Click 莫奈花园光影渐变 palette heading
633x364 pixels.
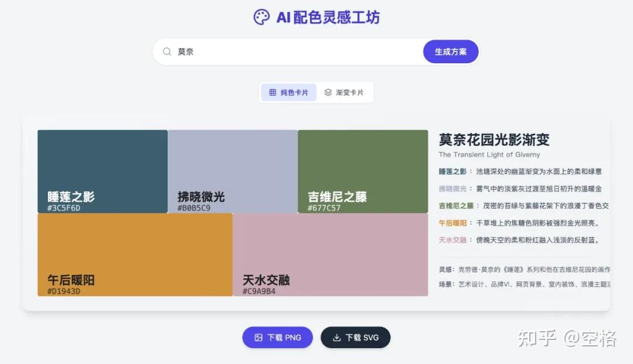click(x=494, y=140)
